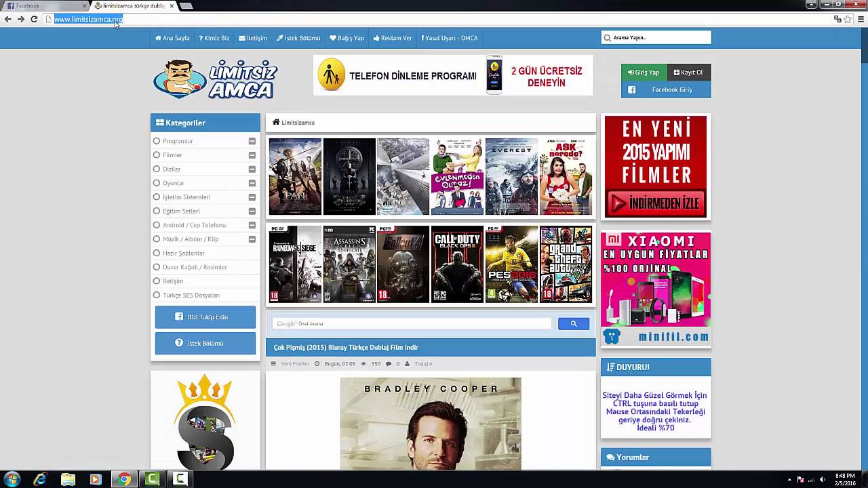Bookmark page with star icon
868x488 pixels.
coord(848,19)
